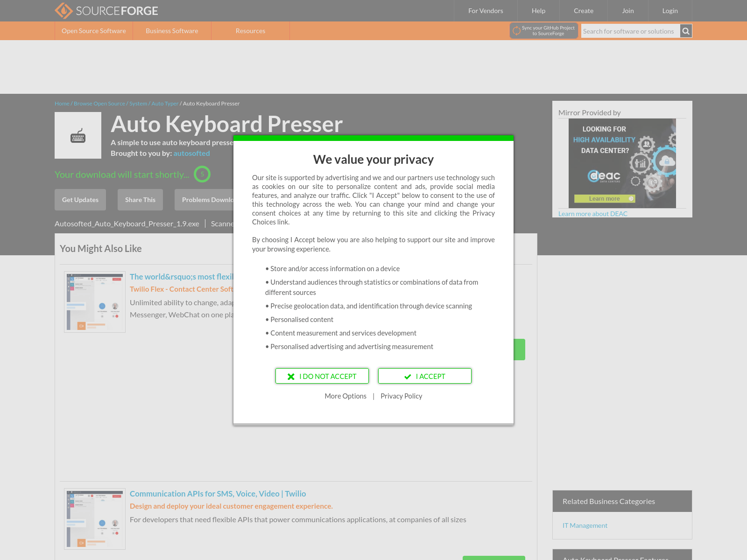Click the SourceForge logo icon
The height and width of the screenshot is (560, 747).
63,10
